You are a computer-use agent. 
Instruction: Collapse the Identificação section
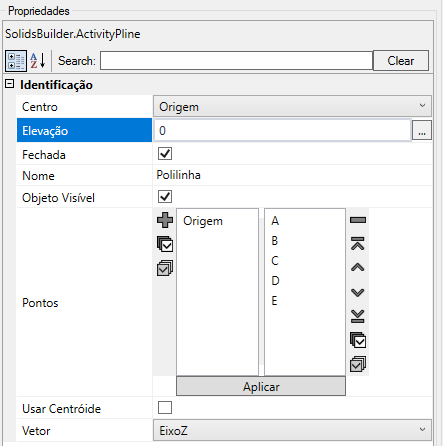click(10, 84)
